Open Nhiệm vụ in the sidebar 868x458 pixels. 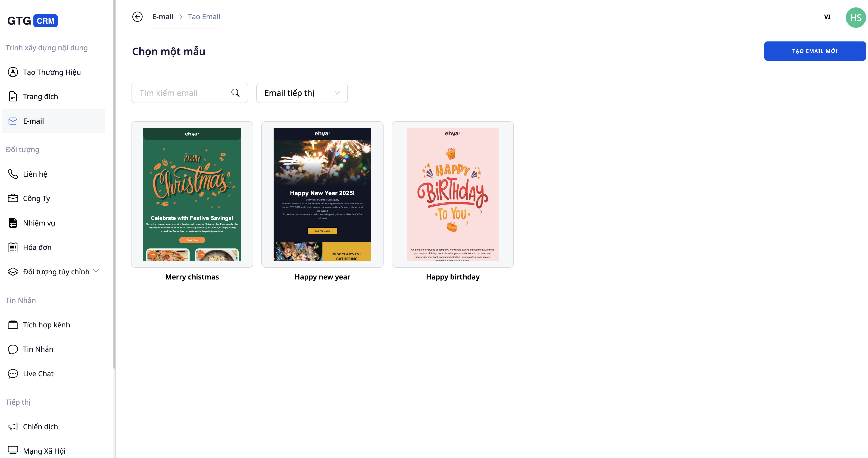click(x=39, y=223)
